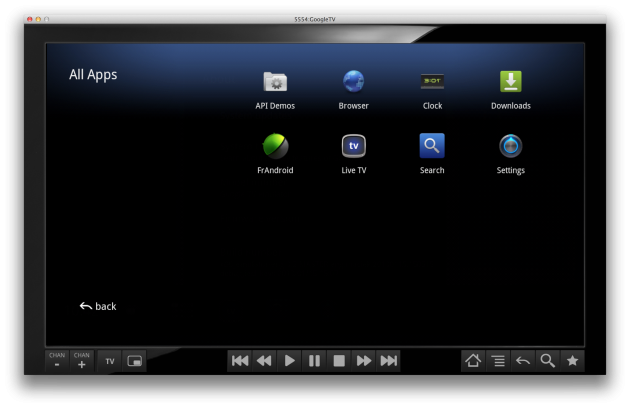
Task: Click the TV button on remote bar
Action: (x=110, y=361)
